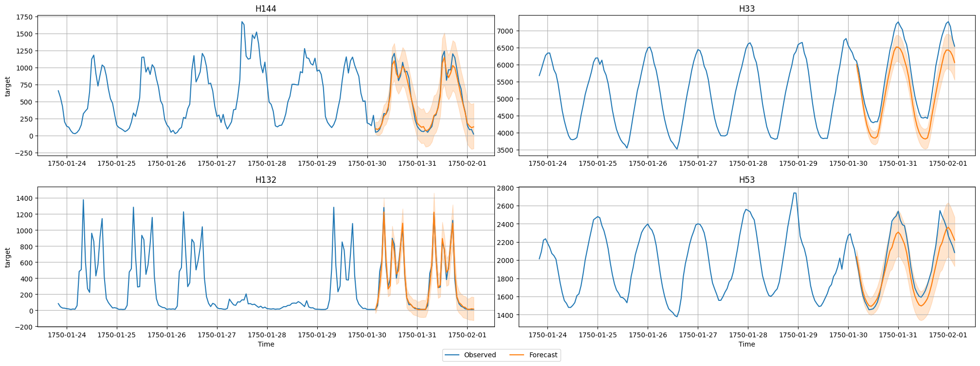
Task: Click the H53 subplot title
Action: tap(746, 180)
